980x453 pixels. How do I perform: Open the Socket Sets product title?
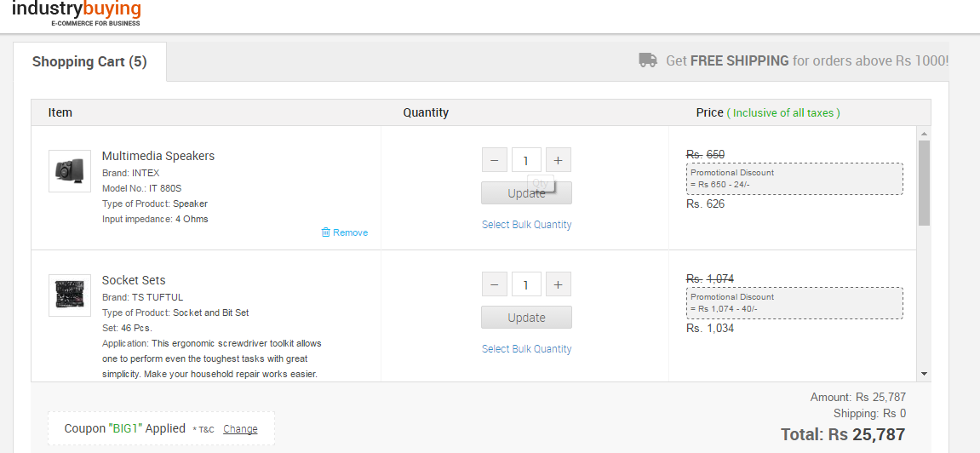coord(134,280)
